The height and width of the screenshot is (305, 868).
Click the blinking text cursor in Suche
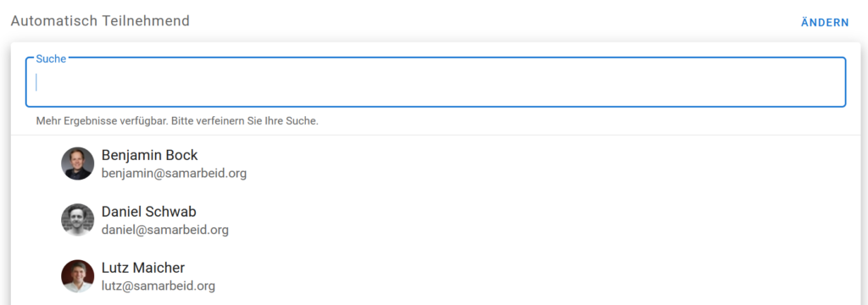coord(36,82)
